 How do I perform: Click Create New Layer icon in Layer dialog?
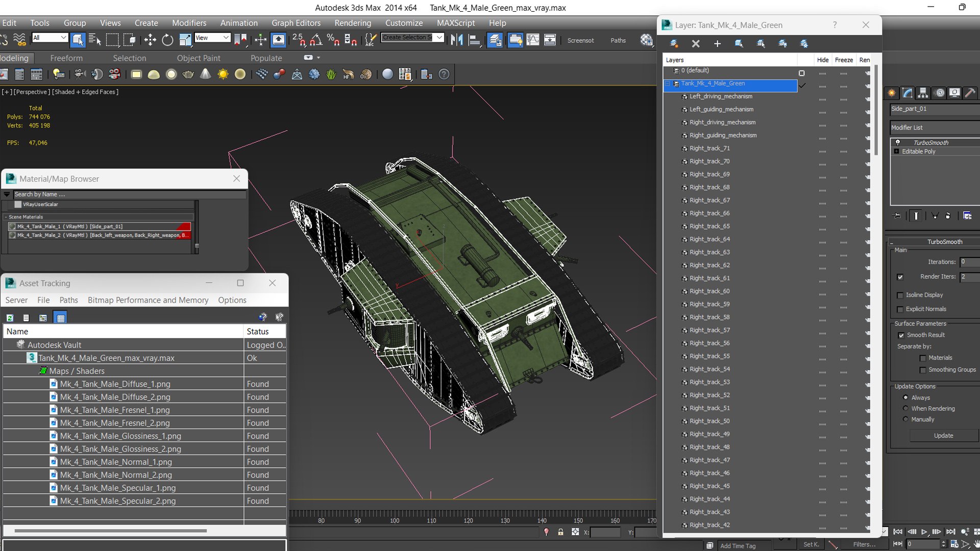[674, 44]
